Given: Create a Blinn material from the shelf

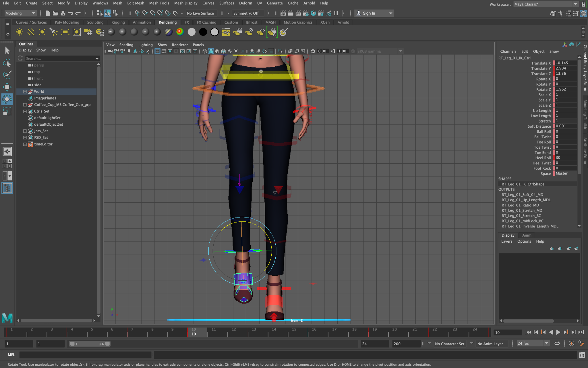Looking at the screenshot, I should (122, 32).
